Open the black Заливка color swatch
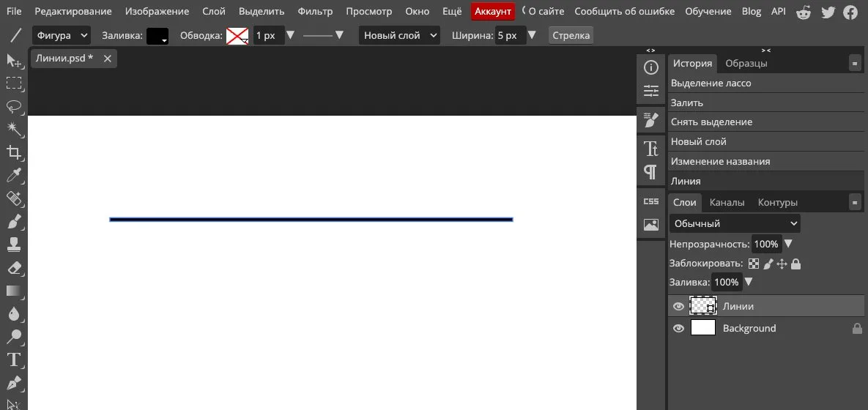This screenshot has width=868, height=410. [x=157, y=36]
